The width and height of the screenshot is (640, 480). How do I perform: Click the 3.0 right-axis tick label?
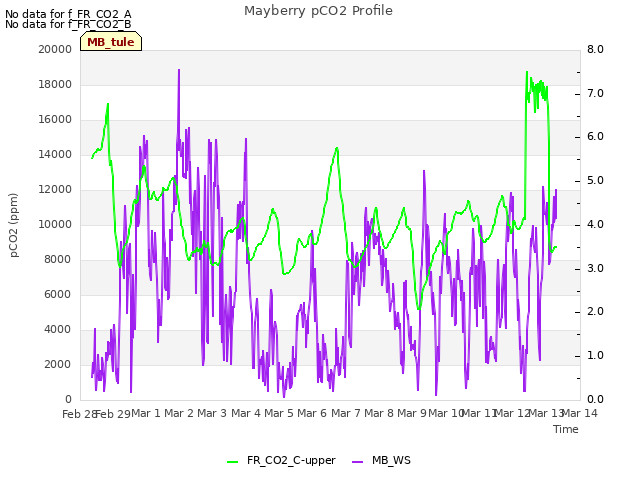click(595, 269)
